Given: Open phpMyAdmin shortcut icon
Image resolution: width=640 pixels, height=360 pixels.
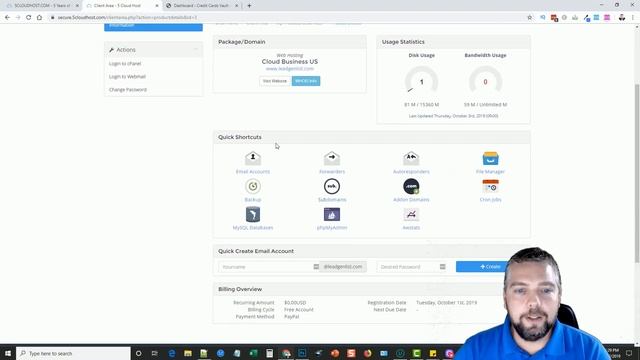Looking at the screenshot, I should pos(332,214).
